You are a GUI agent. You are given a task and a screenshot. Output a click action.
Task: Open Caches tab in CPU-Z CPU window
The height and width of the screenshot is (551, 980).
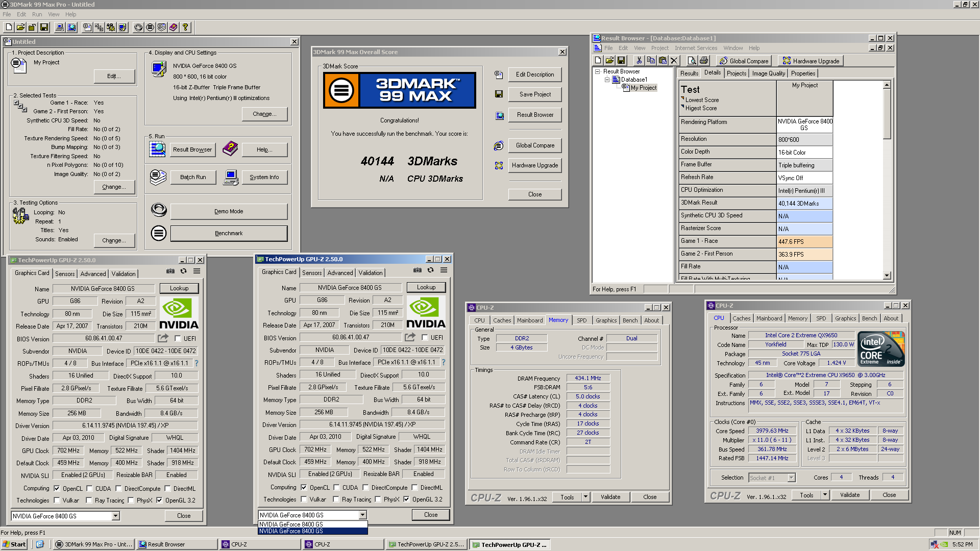click(x=741, y=318)
